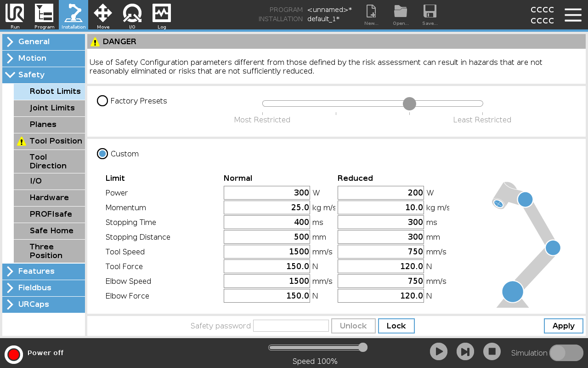Open the Program tab icon

44,14
